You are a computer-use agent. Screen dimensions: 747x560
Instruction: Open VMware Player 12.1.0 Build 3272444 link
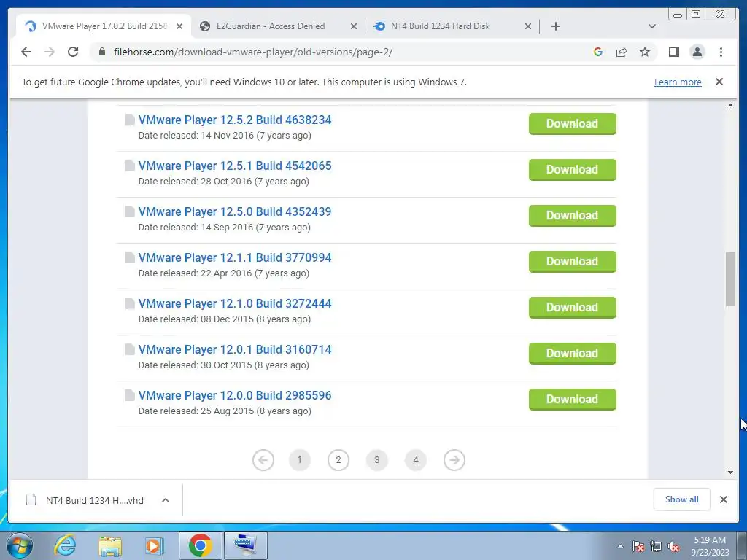pyautogui.click(x=235, y=303)
